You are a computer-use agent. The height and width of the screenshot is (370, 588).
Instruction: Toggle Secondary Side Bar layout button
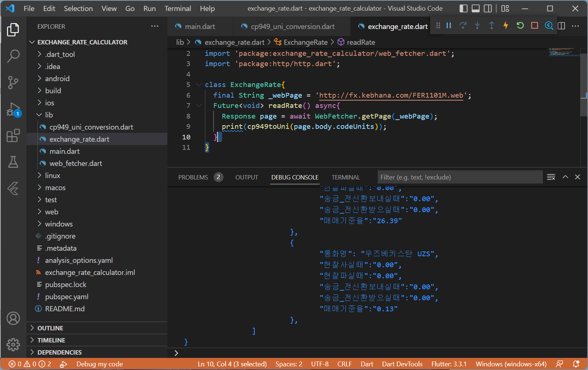click(x=488, y=8)
